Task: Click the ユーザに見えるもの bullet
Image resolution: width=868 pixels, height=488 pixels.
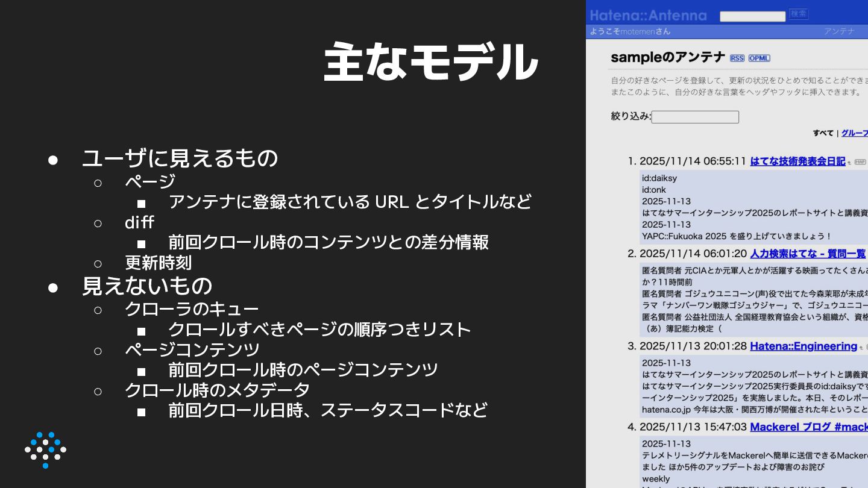Action: (180, 158)
